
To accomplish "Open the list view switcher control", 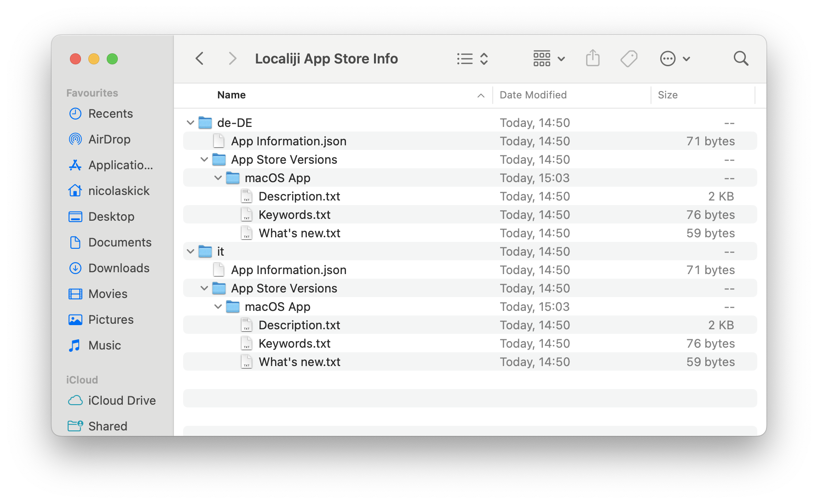I will [472, 58].
